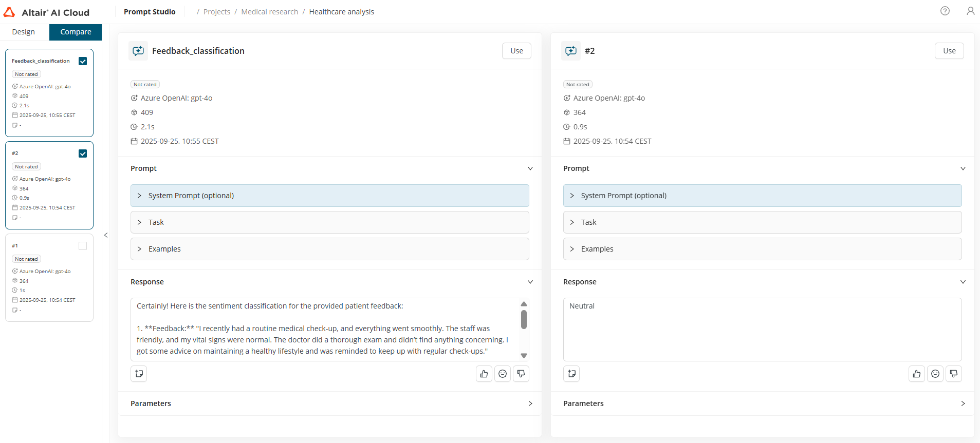The height and width of the screenshot is (443, 980).
Task: Click thumbs up on #2 response
Action: click(916, 374)
